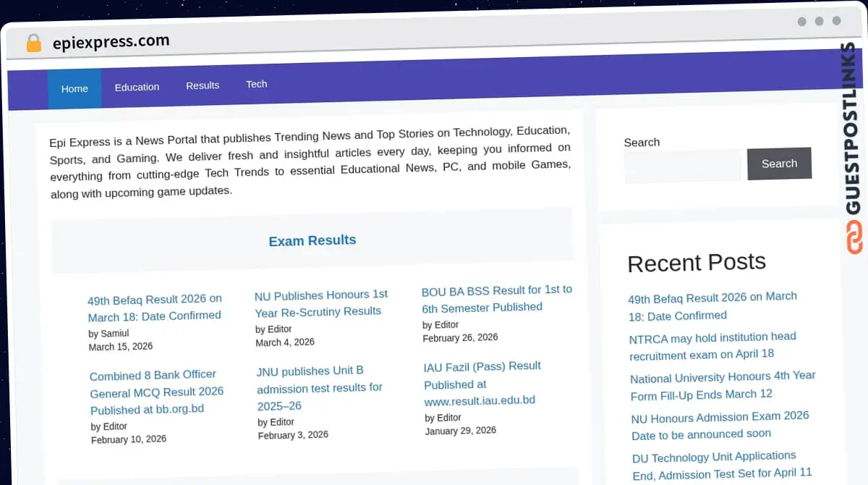Click the padlock icon beside the URL
Viewport: 868px width, 485px height.
tap(34, 43)
